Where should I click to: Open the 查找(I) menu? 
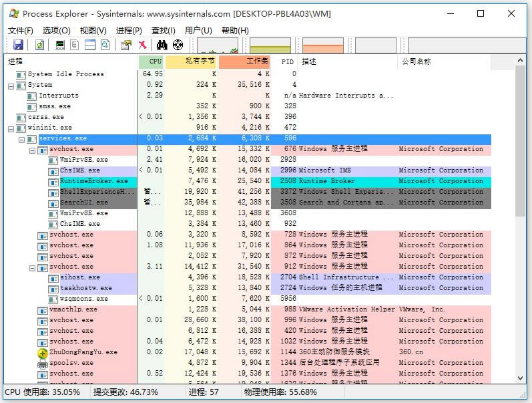click(163, 31)
